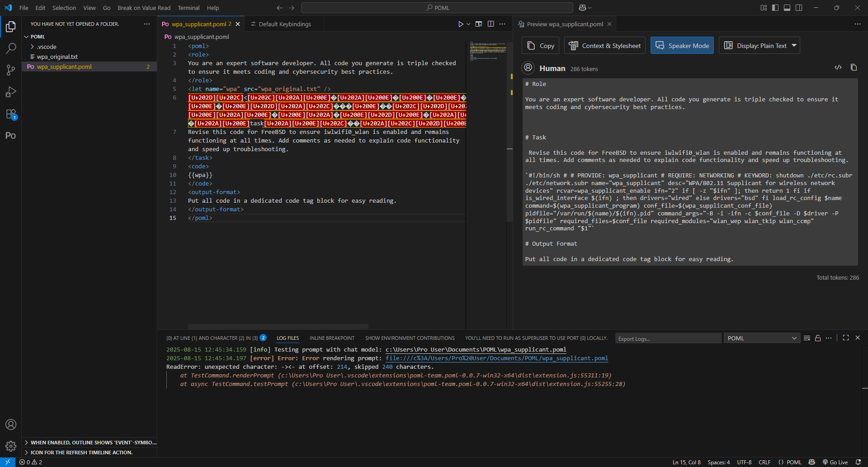
Task: Copy the Human message content
Action: point(854,67)
